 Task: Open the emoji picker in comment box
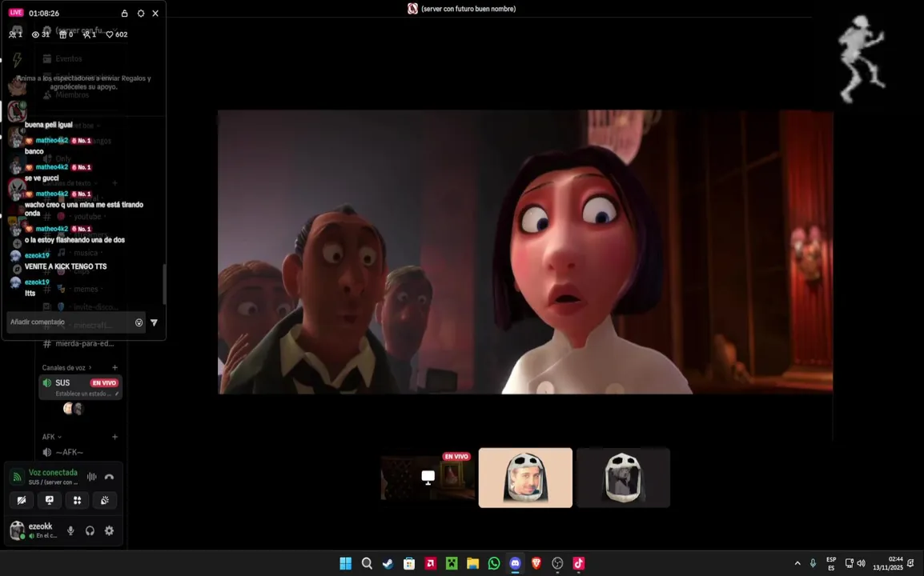[139, 322]
